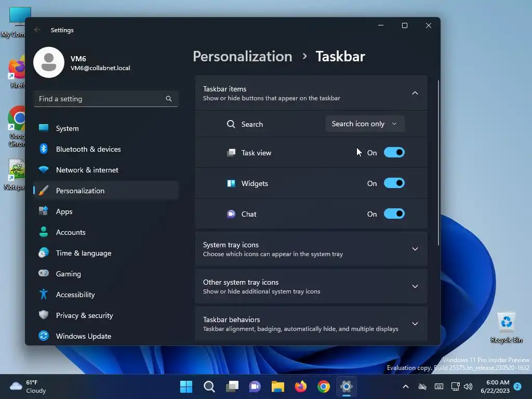Select the Recycle Bin desktop icon
The image size is (532, 399).
(x=506, y=328)
